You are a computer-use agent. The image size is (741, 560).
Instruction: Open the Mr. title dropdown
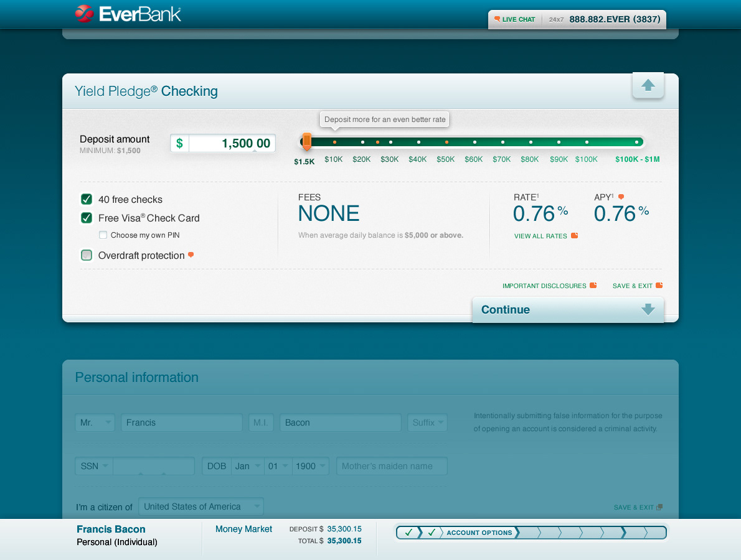tap(95, 422)
